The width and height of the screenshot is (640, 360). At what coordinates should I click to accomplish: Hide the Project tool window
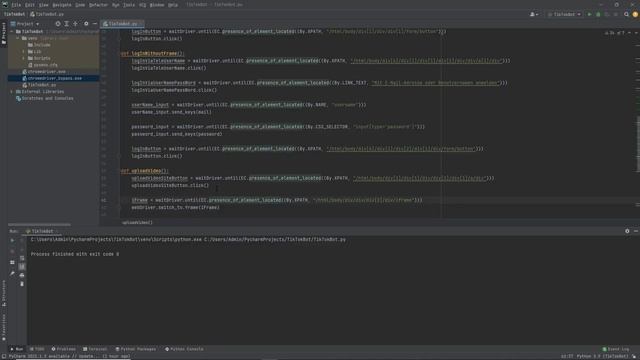click(x=95, y=24)
